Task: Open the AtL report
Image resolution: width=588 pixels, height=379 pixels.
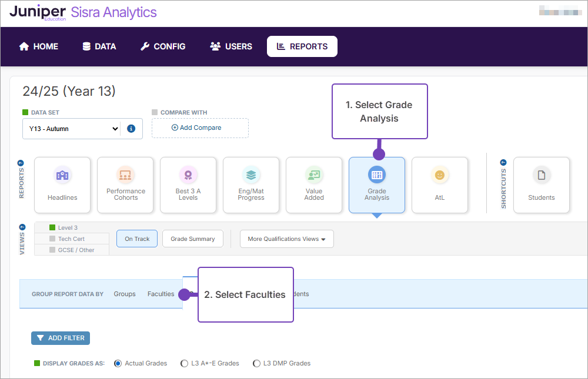Action: tap(440, 185)
